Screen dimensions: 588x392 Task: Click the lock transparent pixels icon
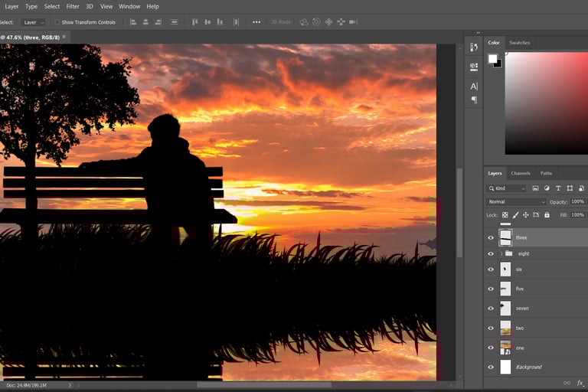505,215
